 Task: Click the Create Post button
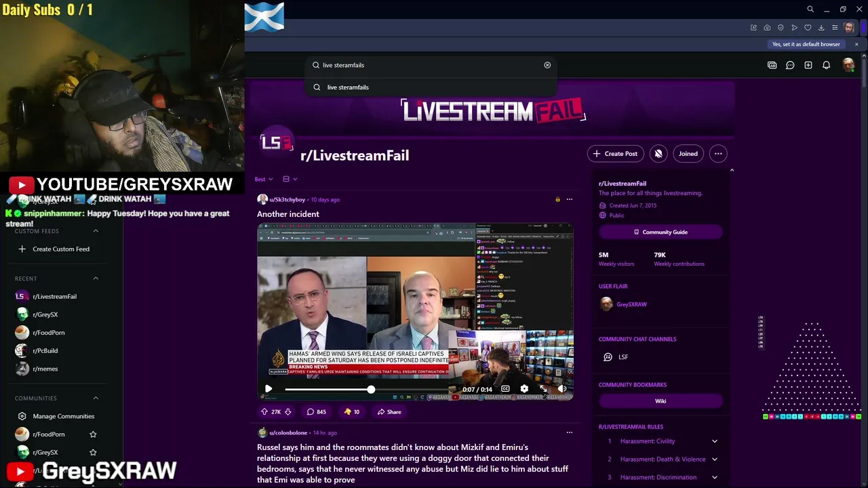pyautogui.click(x=615, y=154)
